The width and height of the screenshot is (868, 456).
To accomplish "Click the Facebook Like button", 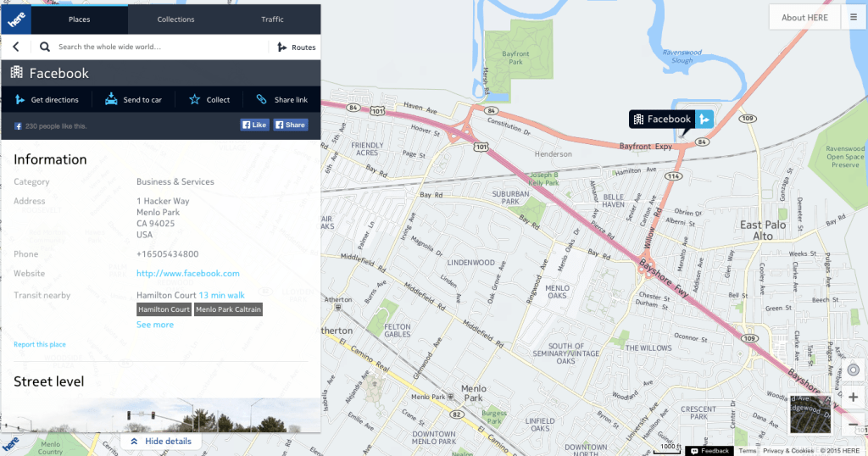I will tap(254, 125).
